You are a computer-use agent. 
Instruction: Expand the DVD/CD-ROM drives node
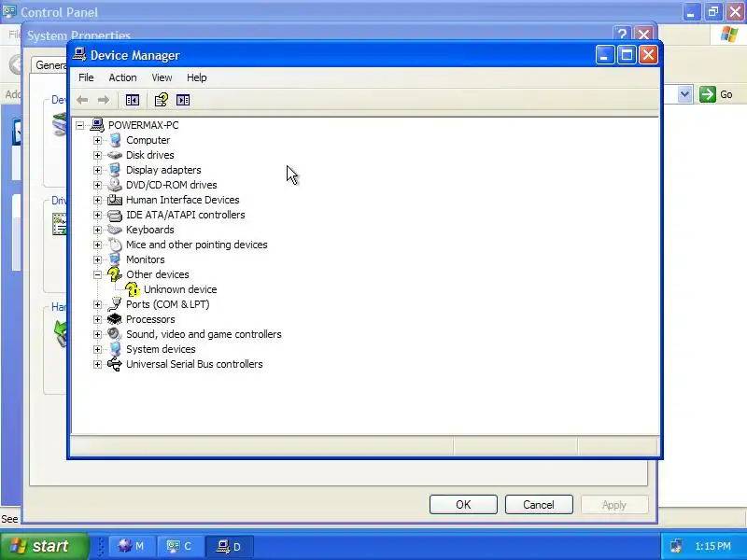click(98, 185)
